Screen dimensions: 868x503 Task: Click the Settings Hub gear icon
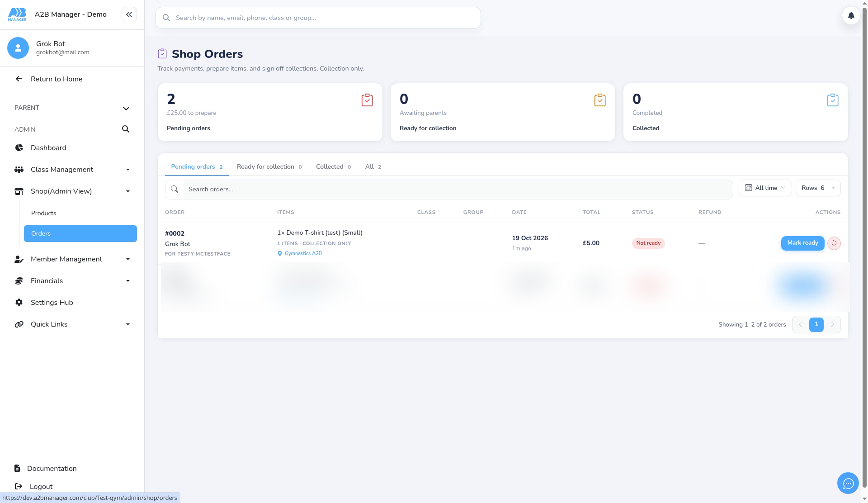(19, 303)
